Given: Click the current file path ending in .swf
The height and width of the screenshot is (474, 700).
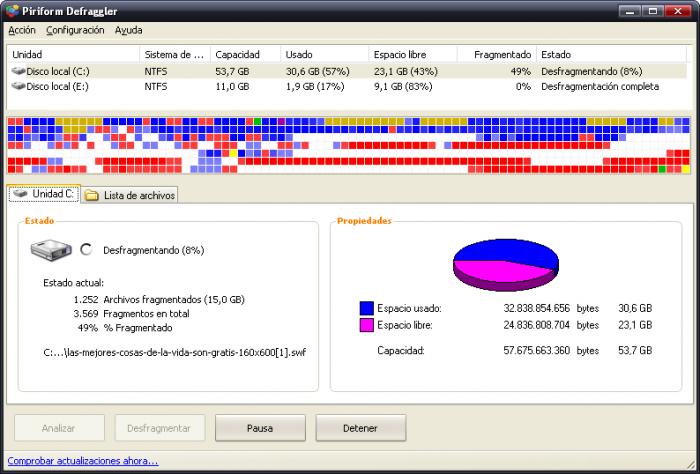Looking at the screenshot, I should tap(175, 353).
